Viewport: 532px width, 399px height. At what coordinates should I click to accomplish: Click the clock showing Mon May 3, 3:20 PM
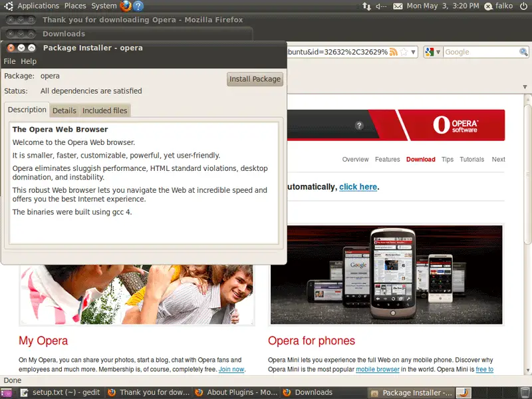(443, 6)
